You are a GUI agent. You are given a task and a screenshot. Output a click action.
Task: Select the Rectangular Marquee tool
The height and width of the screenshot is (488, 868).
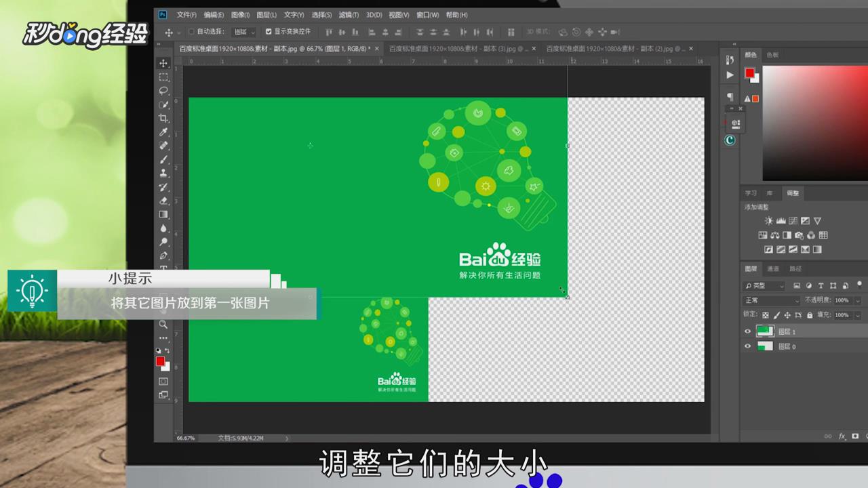click(163, 77)
